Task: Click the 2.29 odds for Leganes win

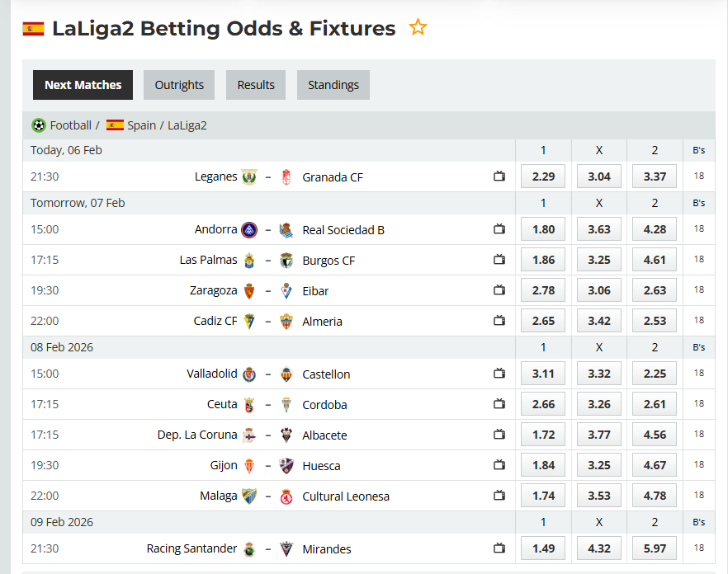Action: coord(542,176)
